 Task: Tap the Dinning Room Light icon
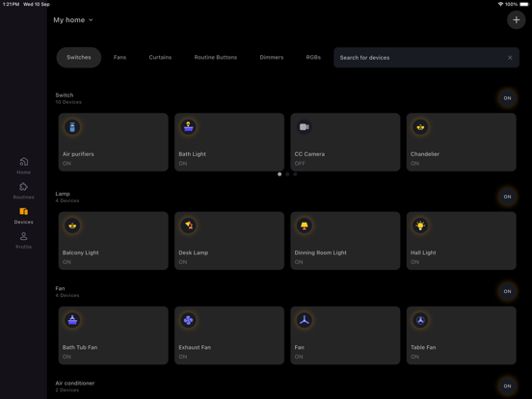(305, 226)
